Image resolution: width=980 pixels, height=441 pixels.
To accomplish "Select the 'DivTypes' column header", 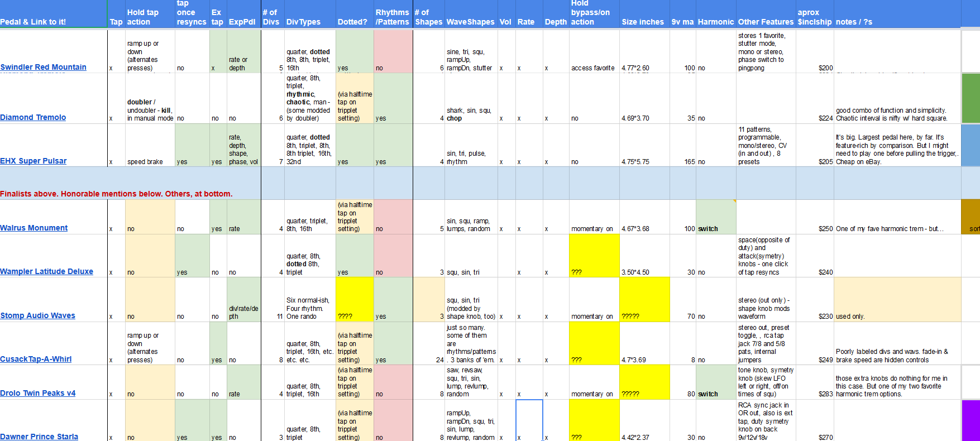I will tap(310, 14).
